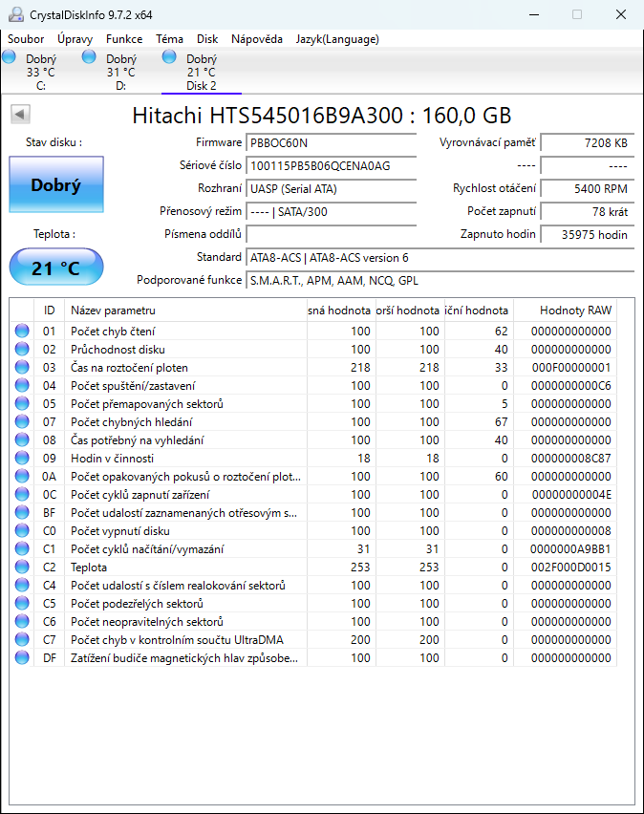Click the Zapnuto hodin field 35975 hodin
The image size is (644, 814).
coord(587,234)
